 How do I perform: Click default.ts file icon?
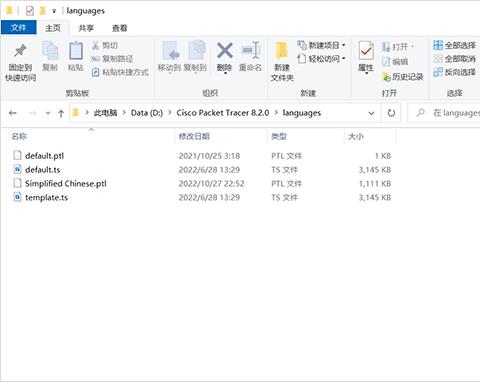[17, 169]
